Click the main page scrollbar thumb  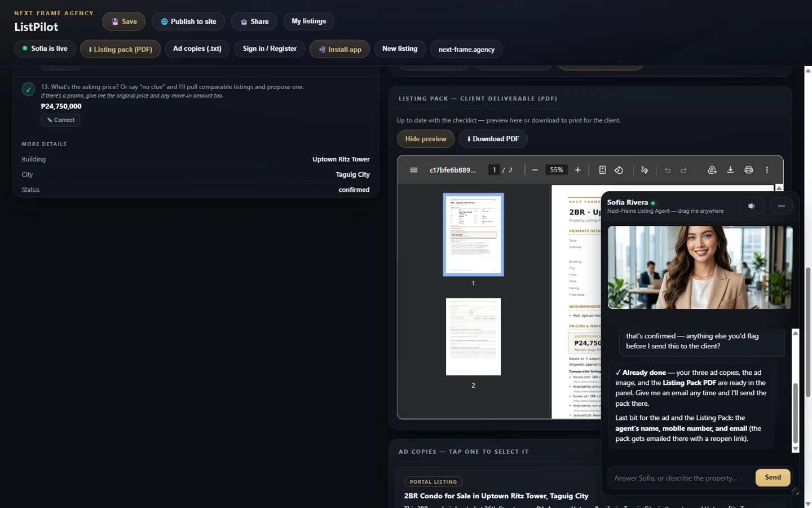tap(808, 332)
